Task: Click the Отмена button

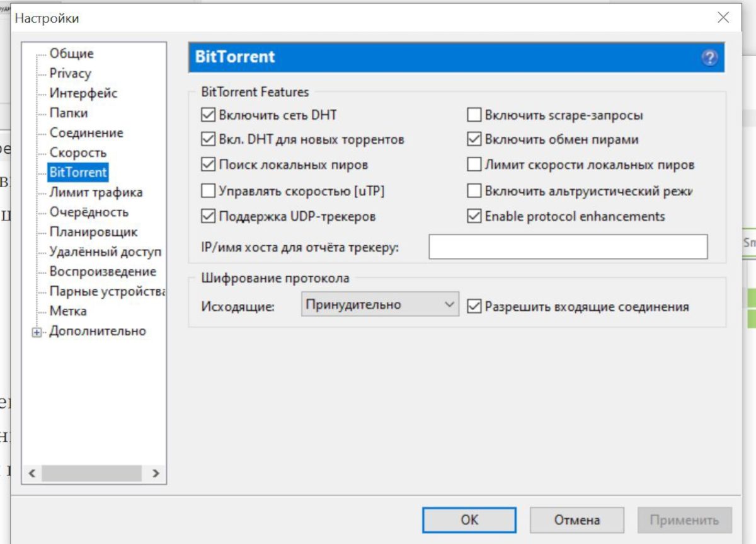Action: (x=577, y=520)
